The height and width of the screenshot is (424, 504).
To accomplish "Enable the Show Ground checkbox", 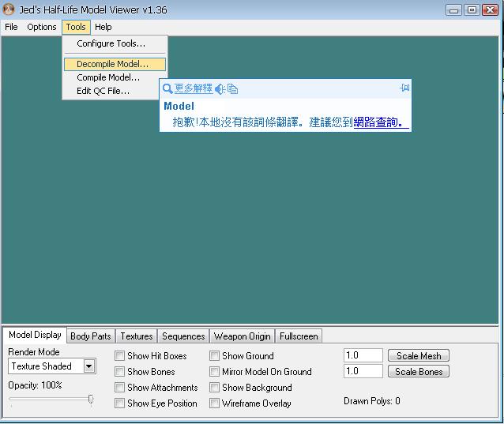I will pyautogui.click(x=214, y=356).
